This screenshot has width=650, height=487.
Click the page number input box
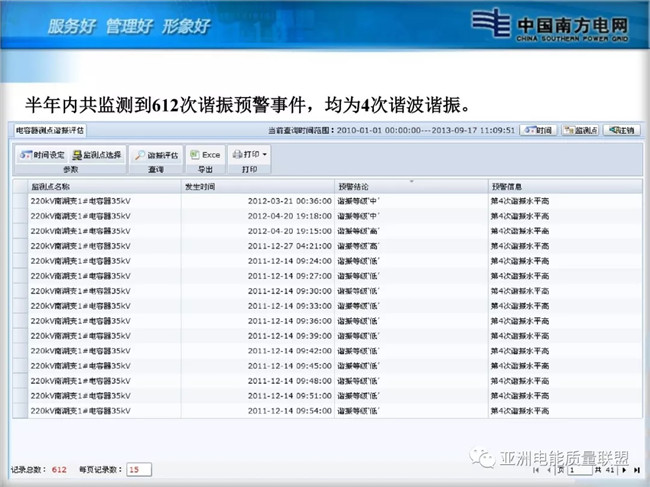(579, 469)
